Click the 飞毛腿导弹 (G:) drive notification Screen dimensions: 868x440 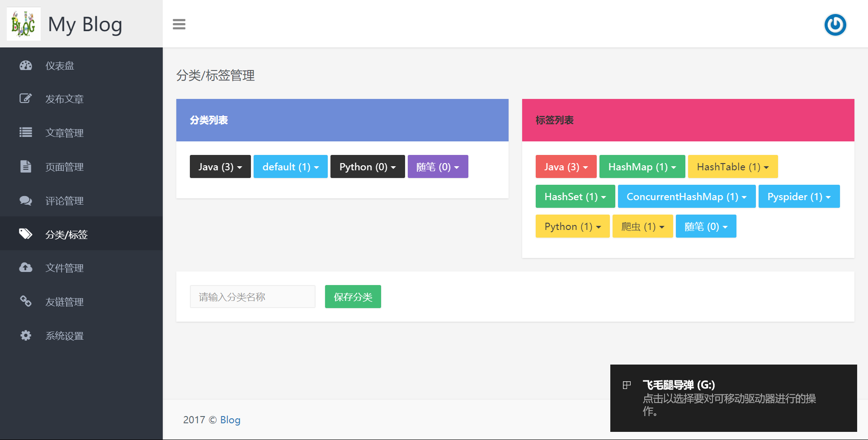(x=734, y=398)
